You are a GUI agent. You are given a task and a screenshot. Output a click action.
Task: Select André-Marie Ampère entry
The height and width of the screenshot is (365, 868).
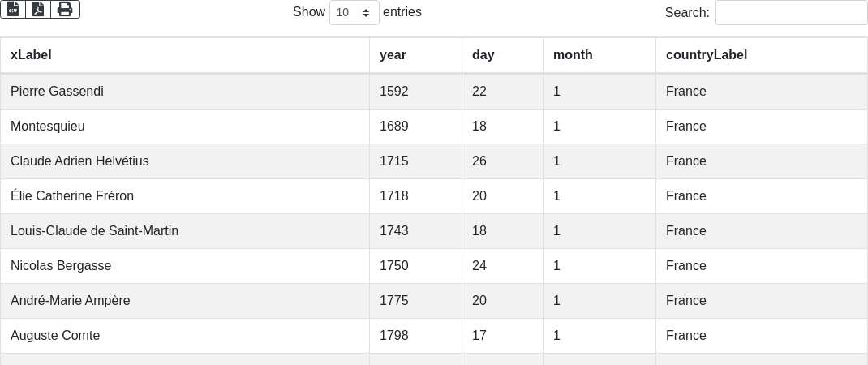(x=434, y=301)
